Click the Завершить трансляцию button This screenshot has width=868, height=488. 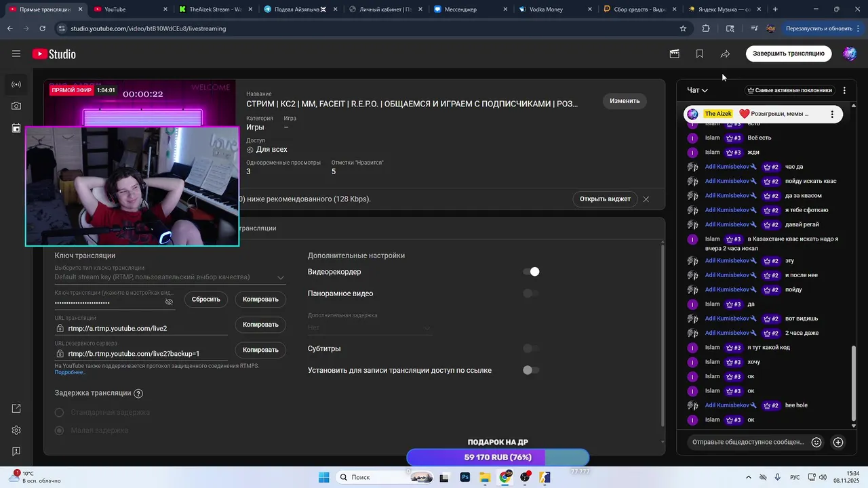pyautogui.click(x=788, y=54)
